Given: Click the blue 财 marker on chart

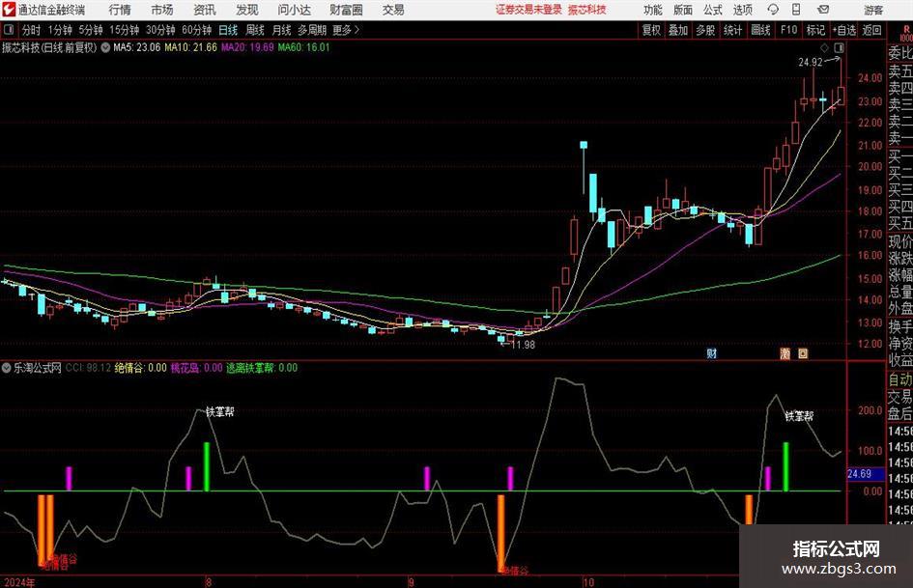Looking at the screenshot, I should 711,353.
